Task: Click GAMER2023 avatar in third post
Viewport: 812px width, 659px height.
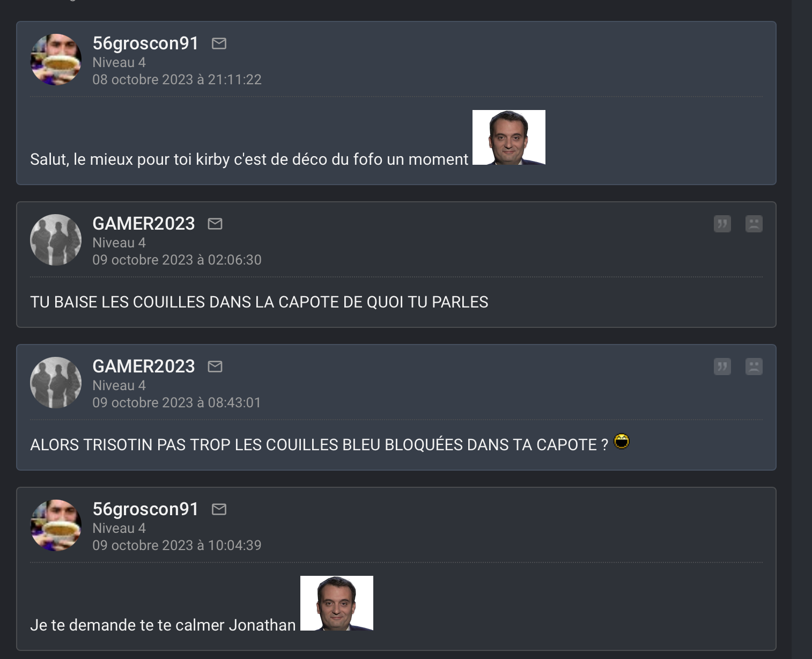Action: tap(56, 383)
